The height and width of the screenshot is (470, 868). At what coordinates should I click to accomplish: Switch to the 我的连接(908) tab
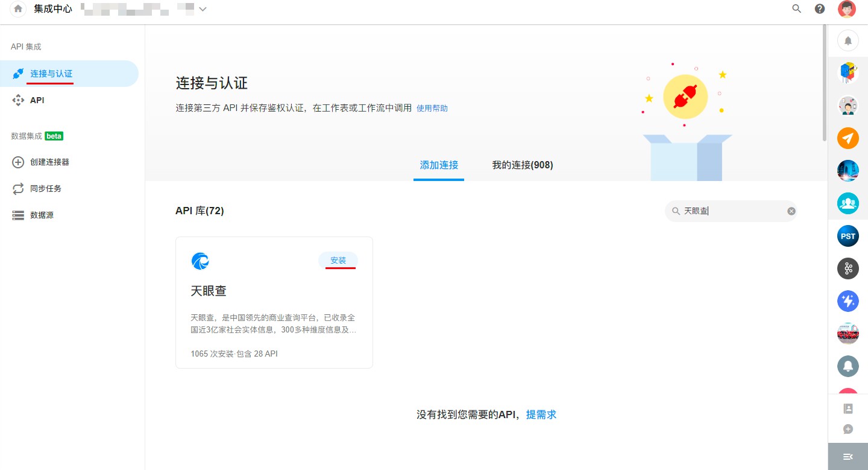pyautogui.click(x=522, y=165)
